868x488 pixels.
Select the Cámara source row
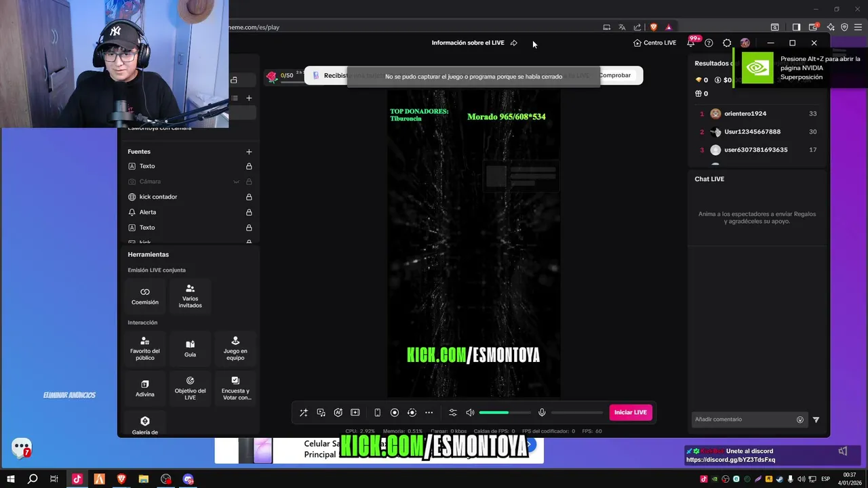click(x=190, y=182)
